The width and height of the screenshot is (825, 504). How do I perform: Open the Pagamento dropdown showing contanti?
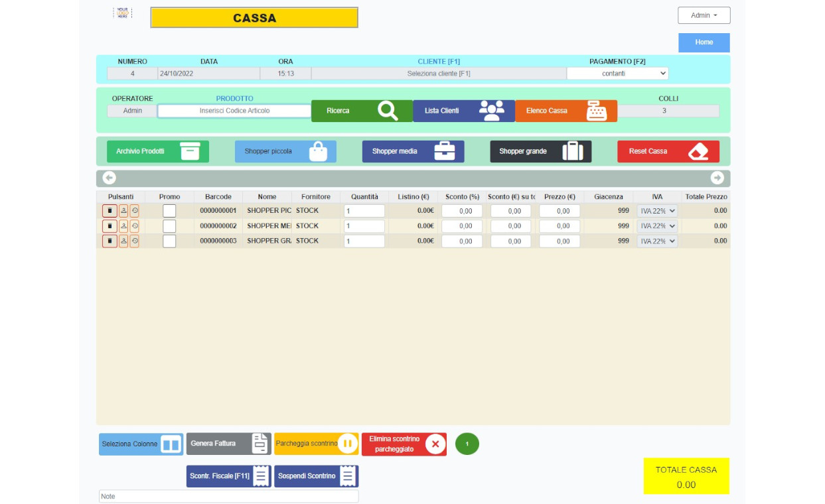(617, 74)
